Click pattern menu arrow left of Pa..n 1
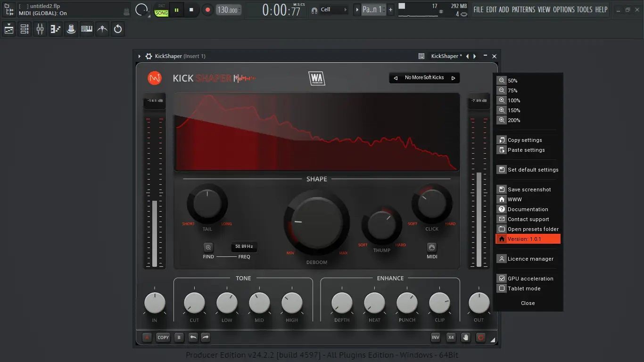Viewport: 644px width, 362px height. (x=357, y=9)
